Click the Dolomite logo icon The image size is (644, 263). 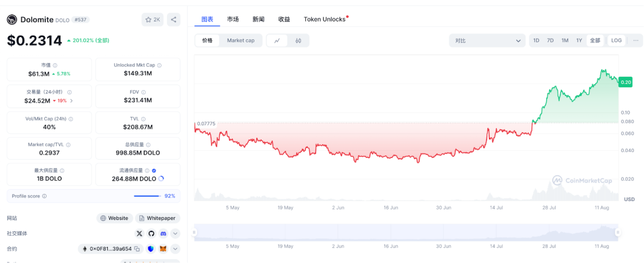[x=13, y=19]
